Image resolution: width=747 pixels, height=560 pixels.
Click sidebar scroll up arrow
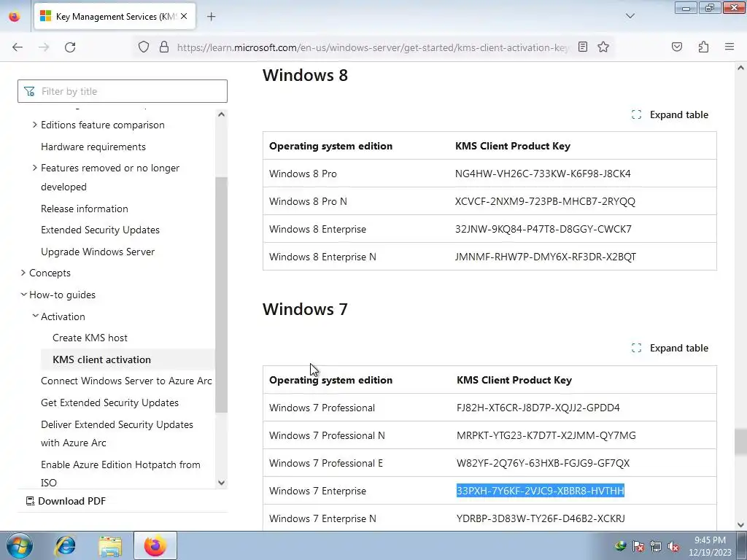[221, 114]
